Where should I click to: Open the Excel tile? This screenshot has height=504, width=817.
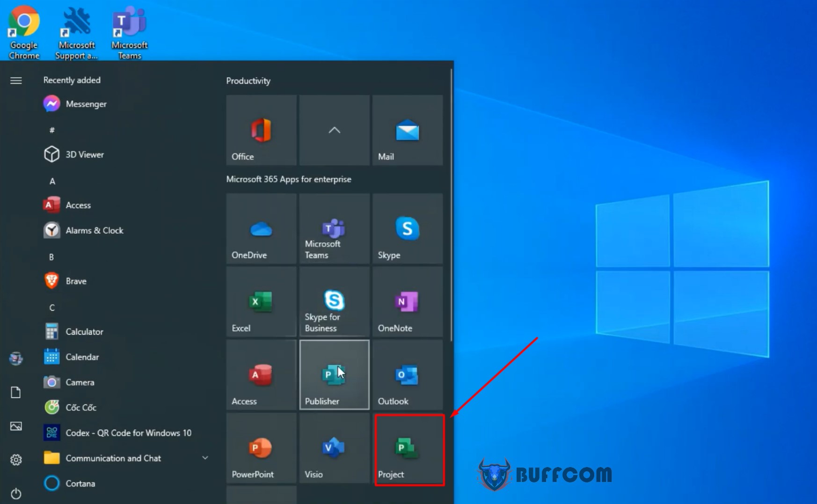[261, 302]
